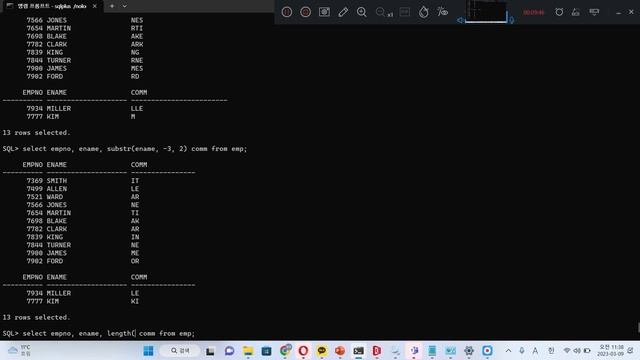The image size is (640, 360).
Task: Select the recording region preview thumbnail
Action: coord(486,11)
